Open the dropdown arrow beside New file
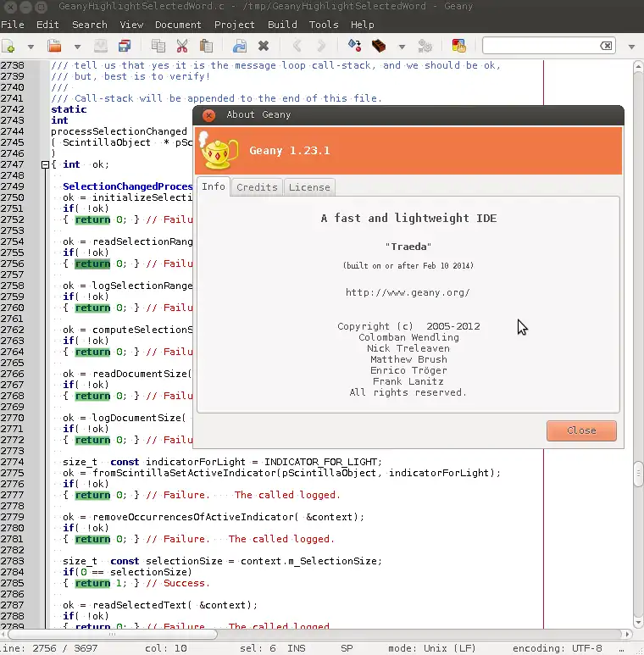 [x=31, y=47]
